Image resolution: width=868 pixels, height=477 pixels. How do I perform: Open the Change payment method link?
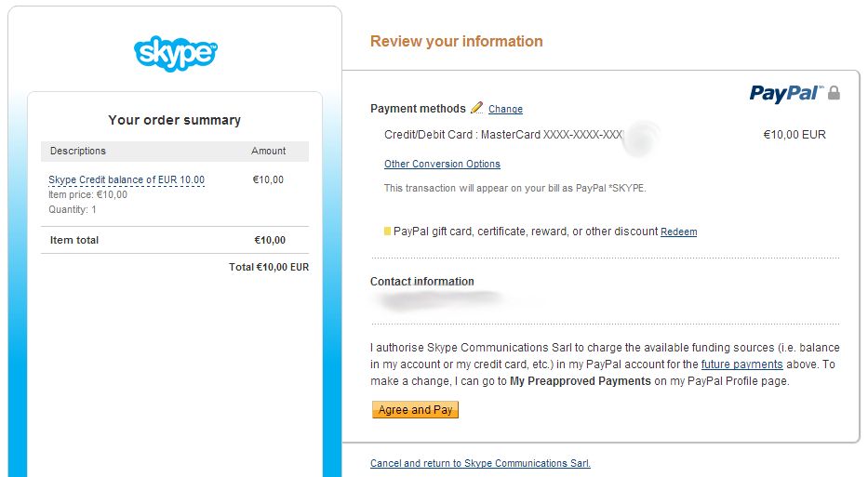coord(505,109)
